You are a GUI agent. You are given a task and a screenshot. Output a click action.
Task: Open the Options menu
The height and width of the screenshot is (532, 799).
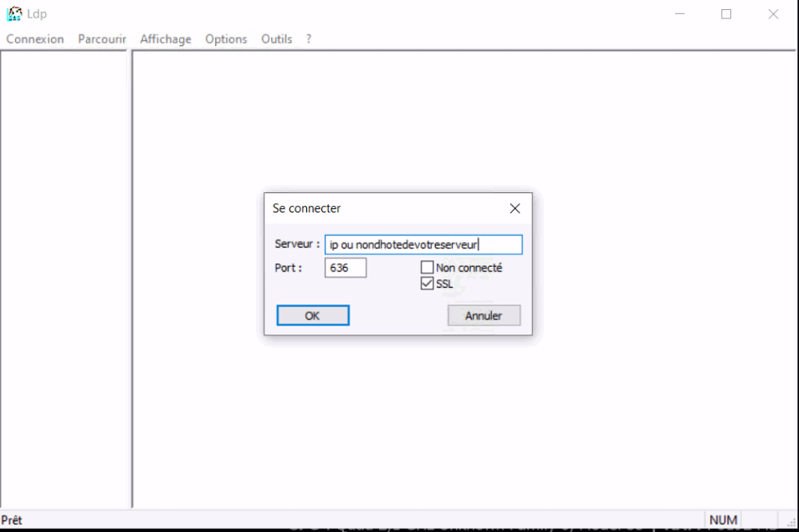226,39
